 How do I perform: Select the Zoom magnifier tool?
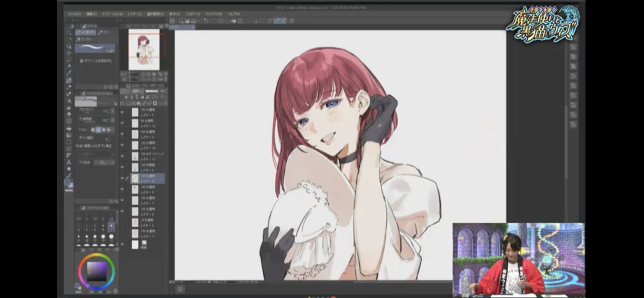tap(69, 33)
